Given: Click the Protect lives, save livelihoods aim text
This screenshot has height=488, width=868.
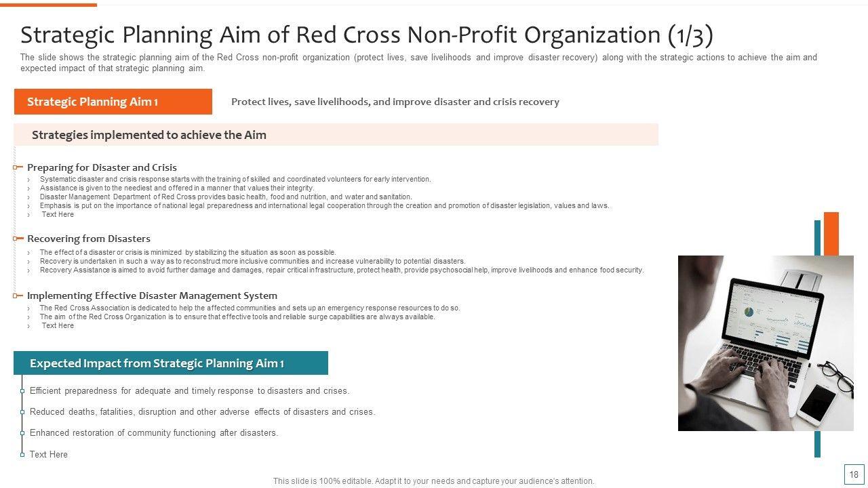Looking at the screenshot, I should tap(395, 102).
